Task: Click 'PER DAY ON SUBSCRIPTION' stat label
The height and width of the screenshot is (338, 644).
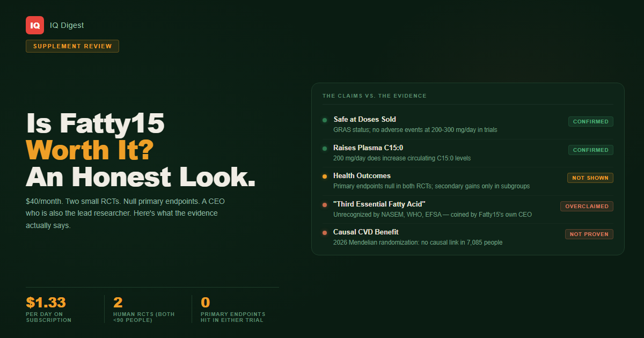Action: pyautogui.click(x=48, y=317)
